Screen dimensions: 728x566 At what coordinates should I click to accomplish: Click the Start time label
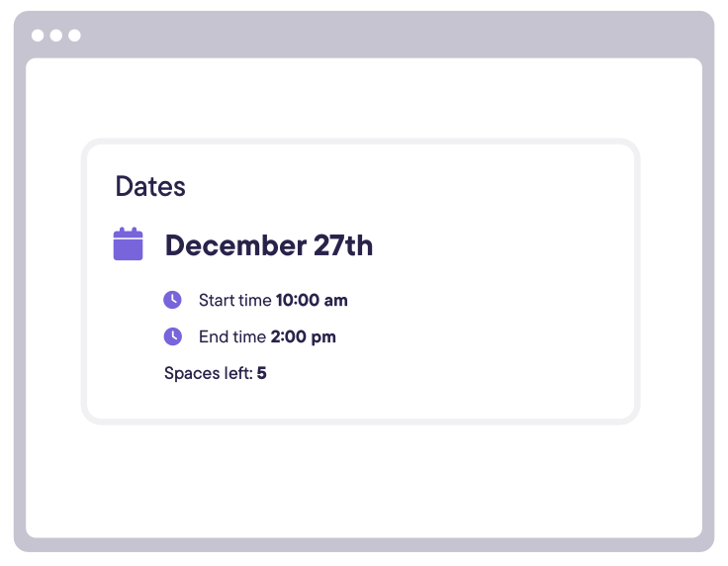coord(235,300)
